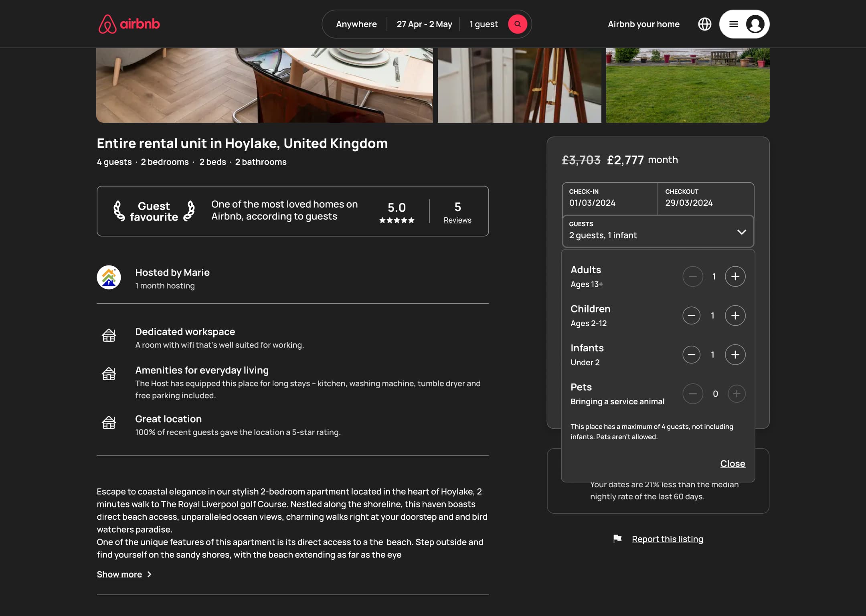
Task: Increase Adults count with plus
Action: pyautogui.click(x=735, y=276)
